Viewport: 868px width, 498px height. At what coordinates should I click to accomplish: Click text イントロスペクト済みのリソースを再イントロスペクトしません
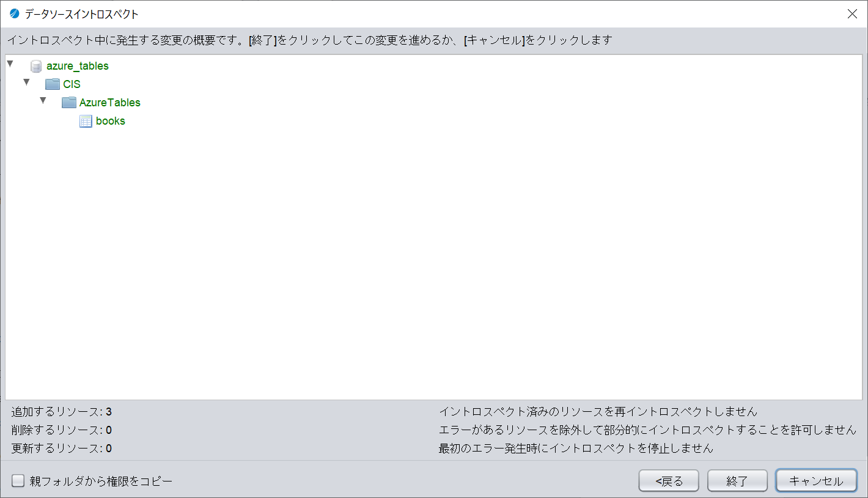point(598,412)
